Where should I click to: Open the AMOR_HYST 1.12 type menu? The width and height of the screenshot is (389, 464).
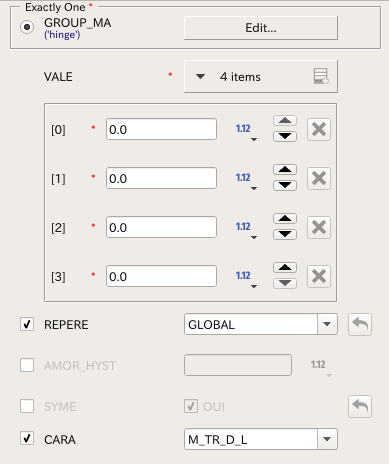321,367
